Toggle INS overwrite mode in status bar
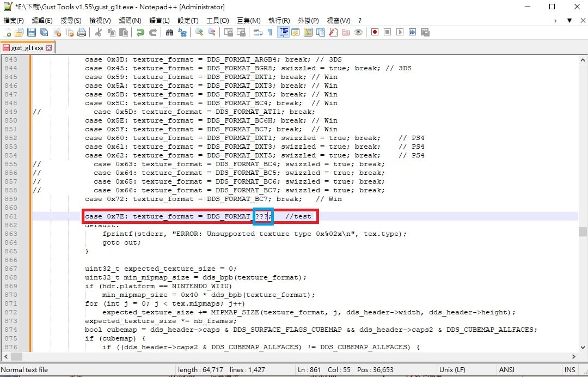This screenshot has height=377, width=588. 569,370
